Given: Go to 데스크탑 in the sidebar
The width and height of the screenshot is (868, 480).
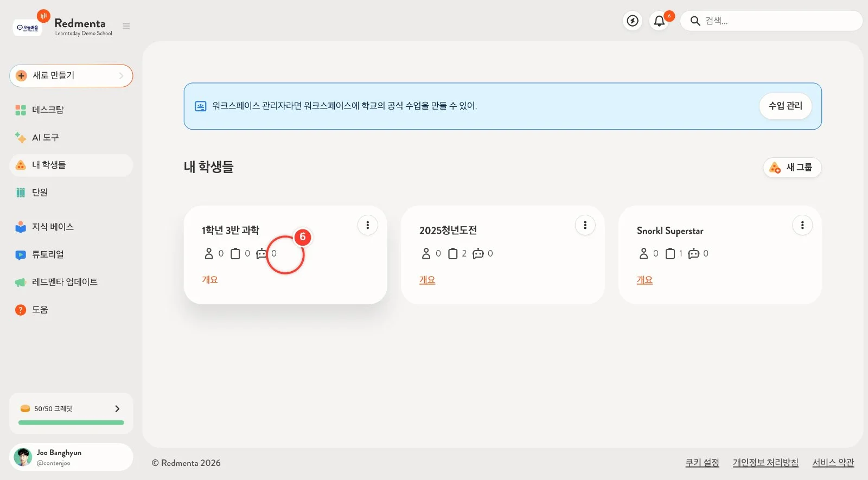Looking at the screenshot, I should click(71, 110).
